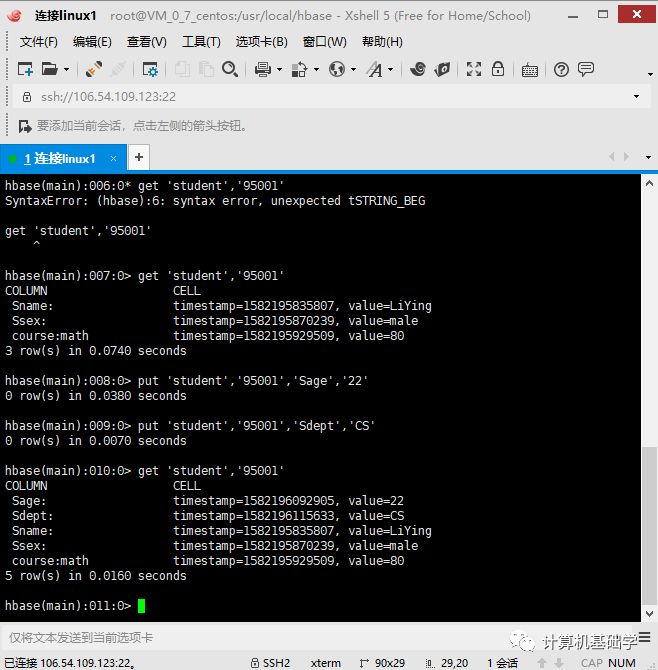Click the lock screen icon
Screen dimensions: 658x670
click(x=498, y=69)
